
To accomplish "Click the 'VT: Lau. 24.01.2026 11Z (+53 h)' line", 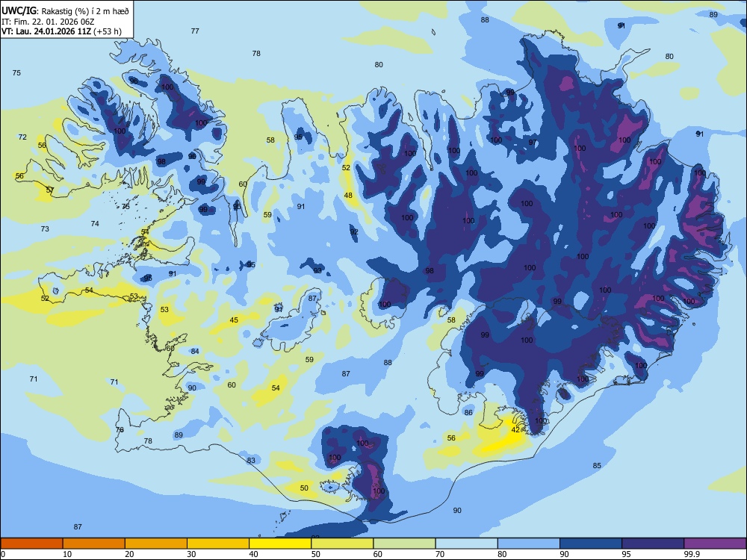I will [61, 31].
